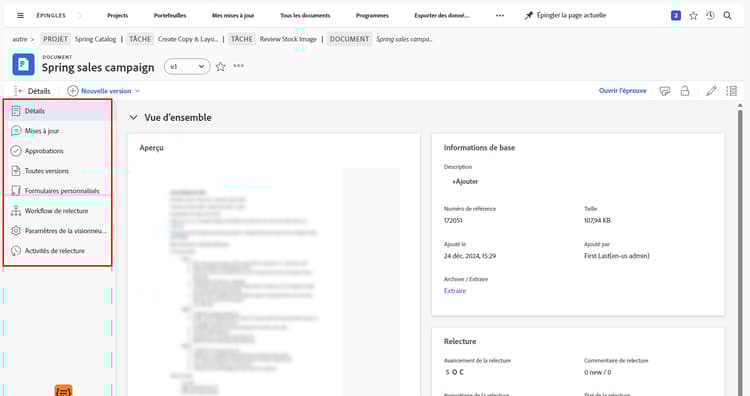Open the summary panel list icon

[731, 91]
